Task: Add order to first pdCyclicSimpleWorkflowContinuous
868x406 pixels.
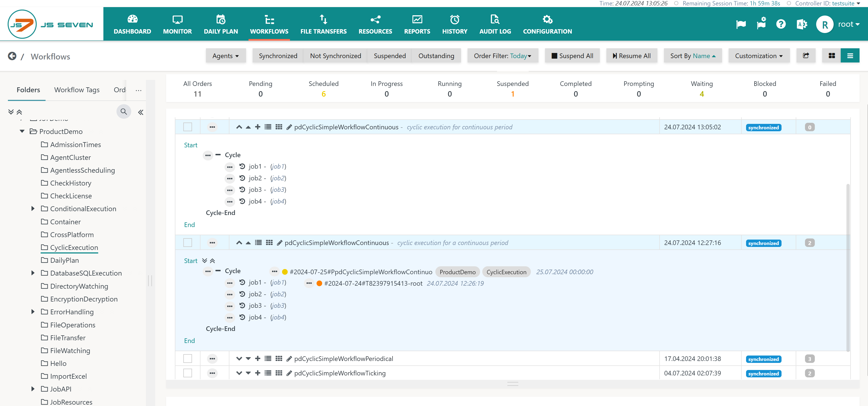Action: tap(258, 127)
